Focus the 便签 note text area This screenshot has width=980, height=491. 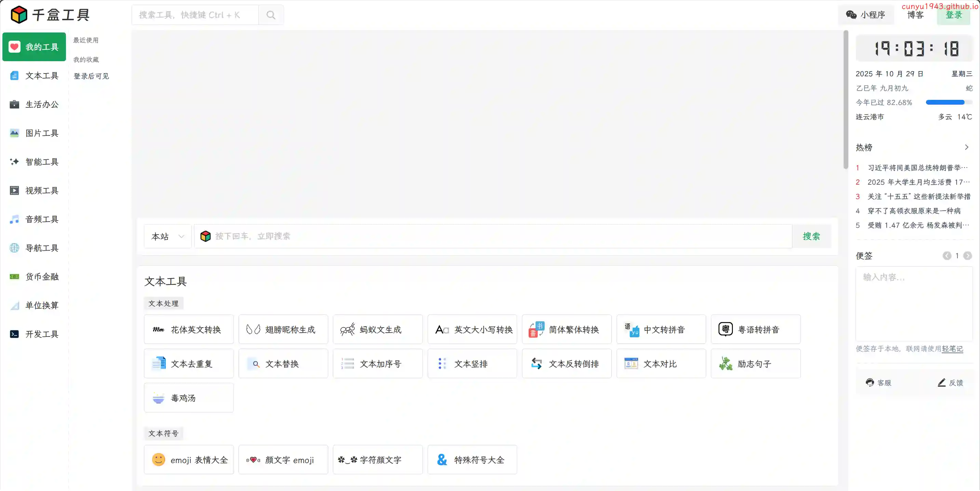click(x=914, y=304)
